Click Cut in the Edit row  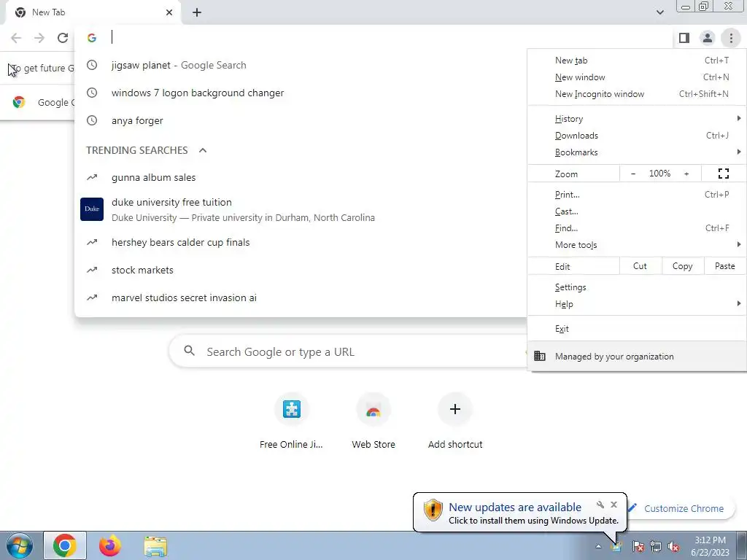coord(640,266)
